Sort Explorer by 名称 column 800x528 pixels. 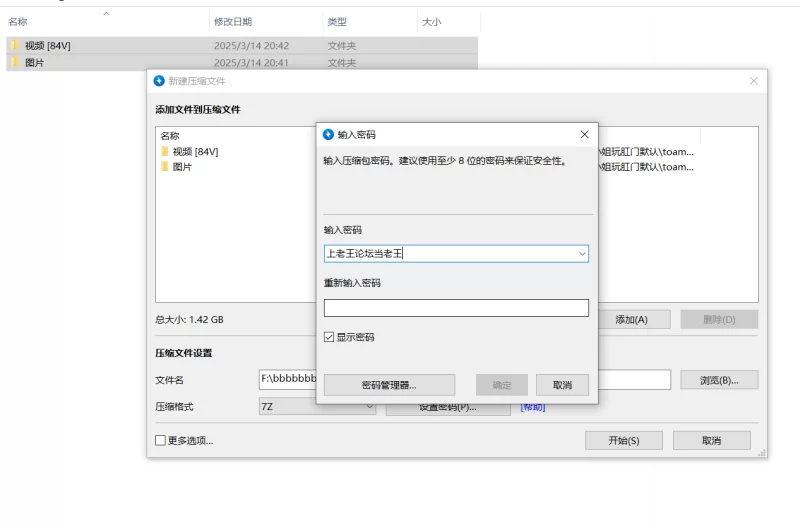pyautogui.click(x=18, y=22)
